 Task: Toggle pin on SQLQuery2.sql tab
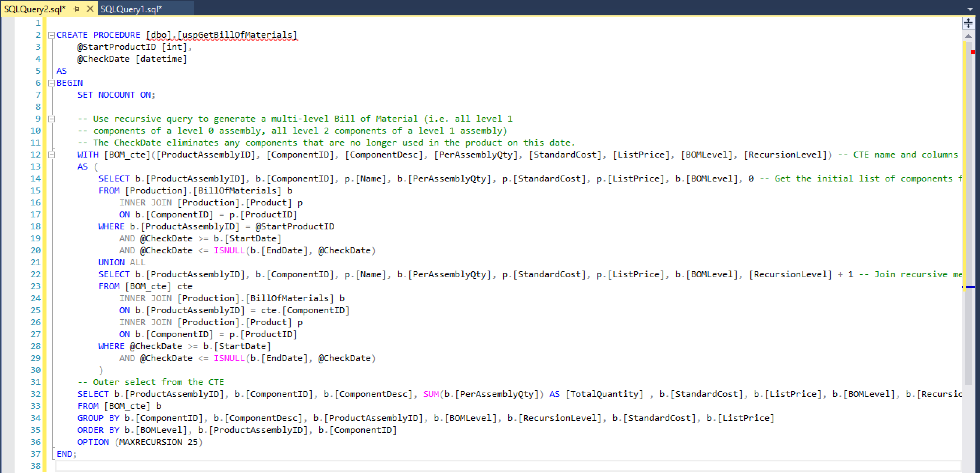click(76, 9)
